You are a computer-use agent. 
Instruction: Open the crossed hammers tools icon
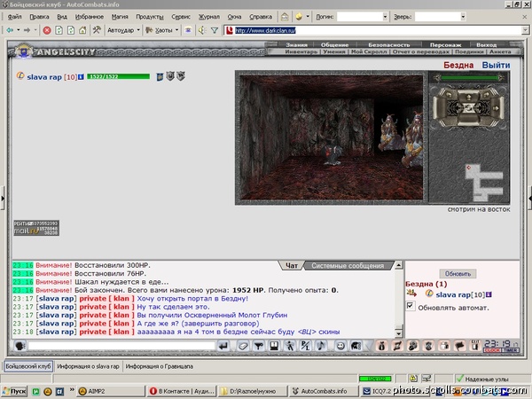tap(97, 30)
